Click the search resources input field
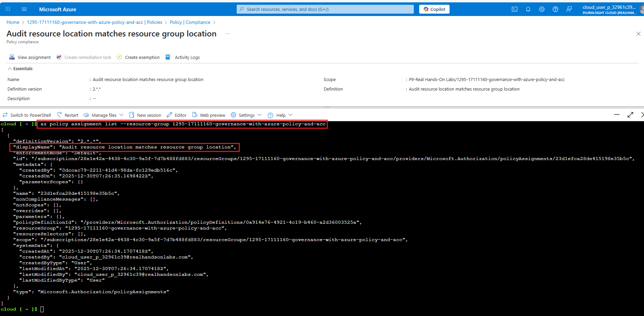 325,9
